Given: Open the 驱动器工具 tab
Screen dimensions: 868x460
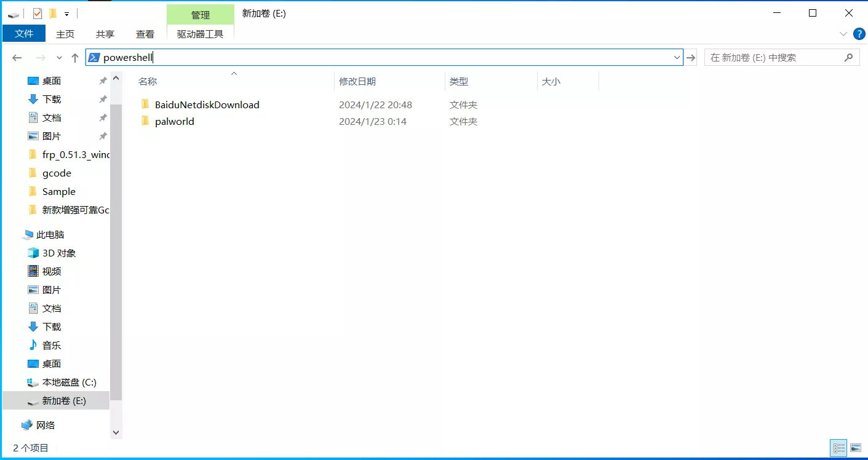Looking at the screenshot, I should [200, 34].
